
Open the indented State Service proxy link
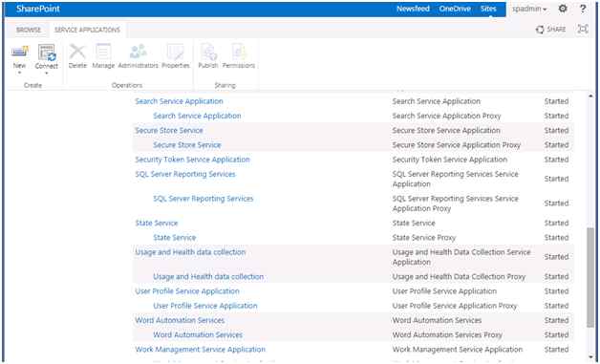click(x=175, y=238)
